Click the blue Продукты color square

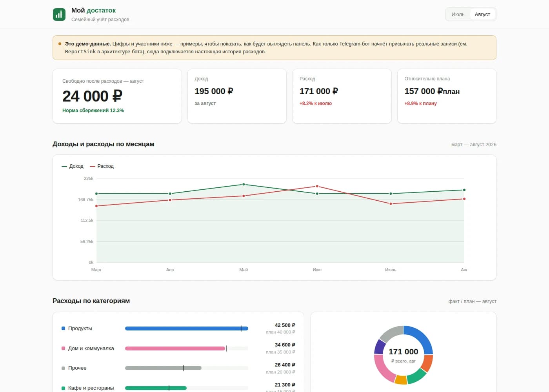tap(63, 328)
